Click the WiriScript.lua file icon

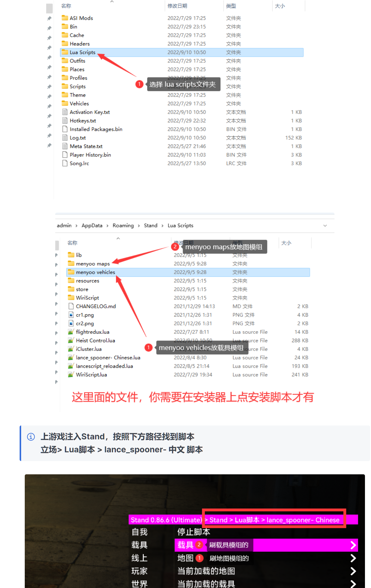click(x=71, y=375)
